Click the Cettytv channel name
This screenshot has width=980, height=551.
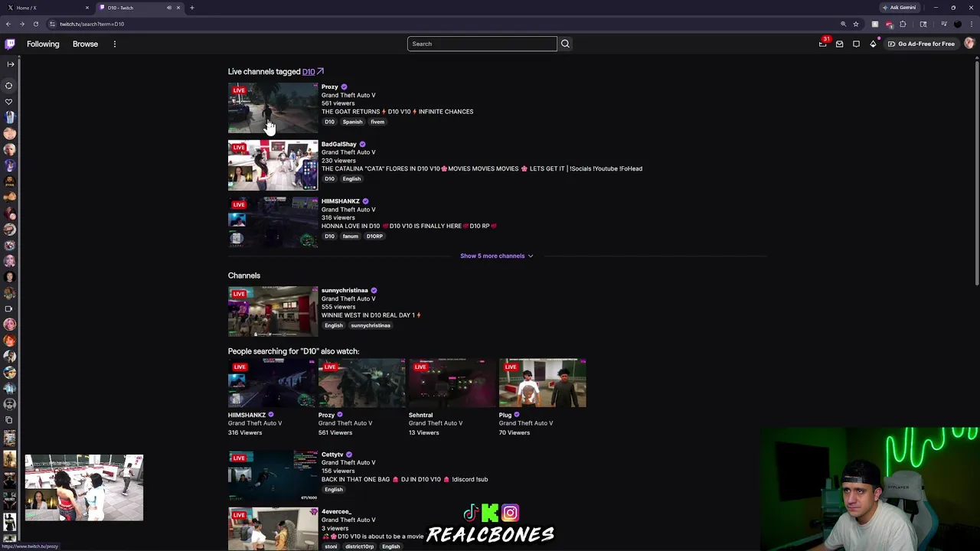(332, 455)
